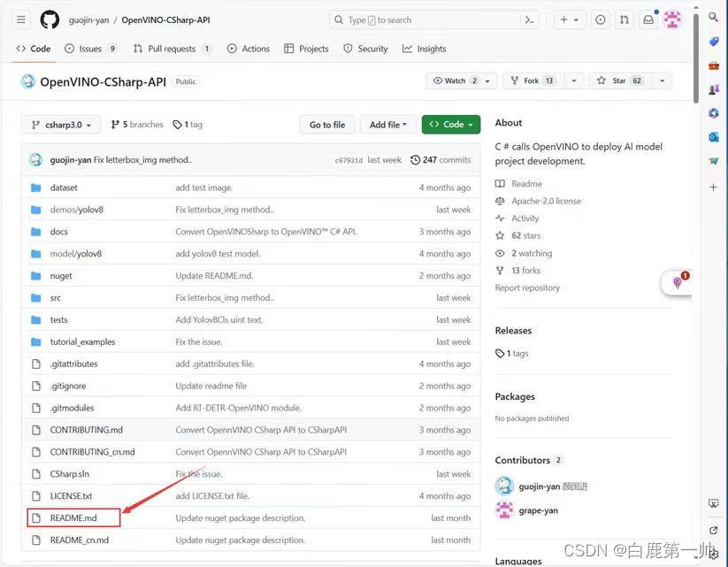Viewport: 728px width, 567px height.
Task: Open the issues shortcut icon in header
Action: click(x=601, y=20)
